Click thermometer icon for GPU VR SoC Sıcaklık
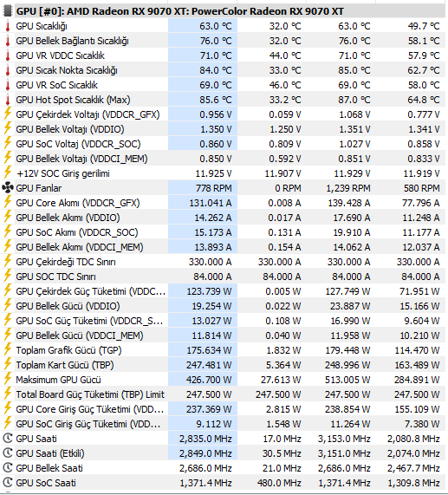This screenshot has width=448, height=495. pyautogui.click(x=8, y=85)
